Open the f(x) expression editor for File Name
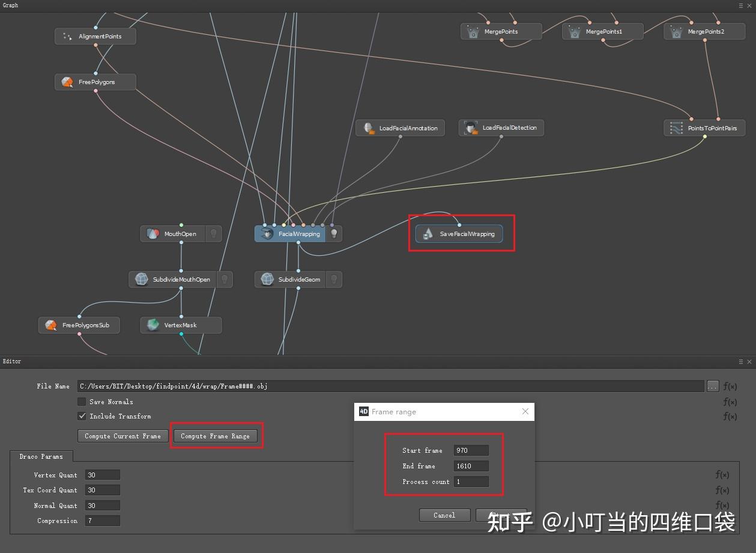The width and height of the screenshot is (756, 553). (x=730, y=386)
